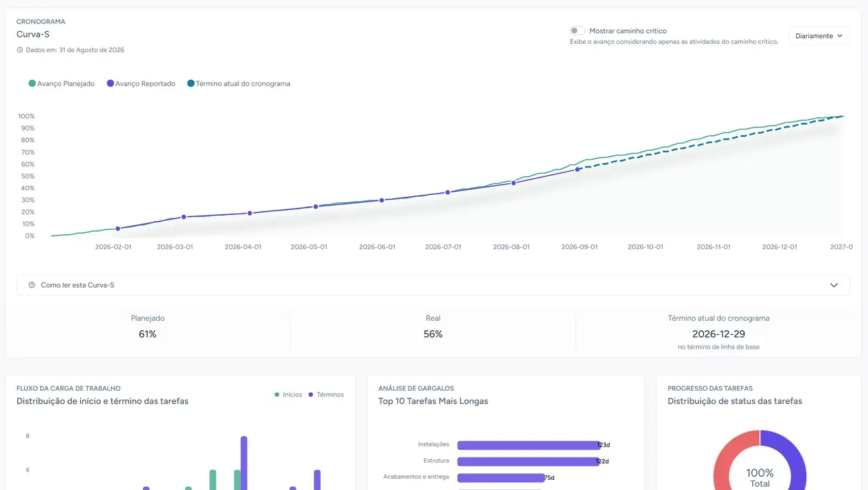This screenshot has width=868, height=490.
Task: Click the clock icon next to Dados em
Action: (x=20, y=50)
